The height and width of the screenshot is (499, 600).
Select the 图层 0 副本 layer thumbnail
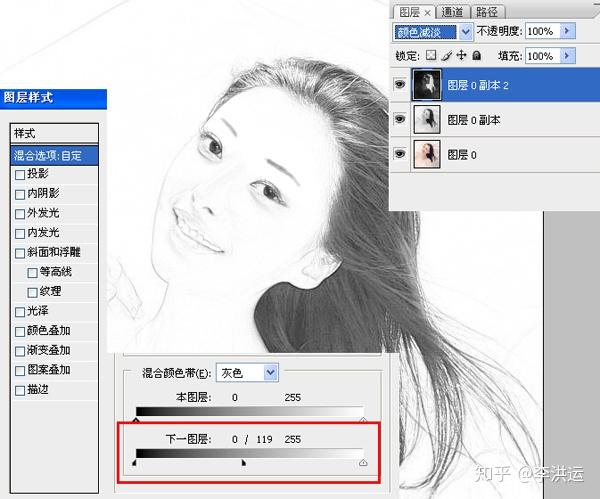(427, 120)
